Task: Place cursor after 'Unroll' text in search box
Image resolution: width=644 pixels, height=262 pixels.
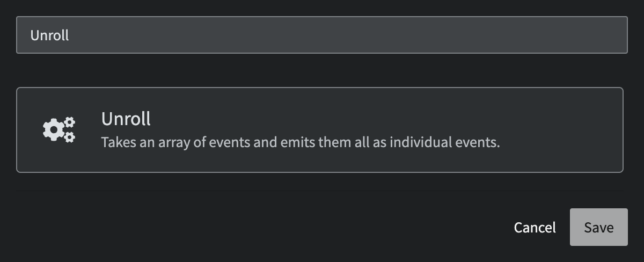Action: pos(70,35)
